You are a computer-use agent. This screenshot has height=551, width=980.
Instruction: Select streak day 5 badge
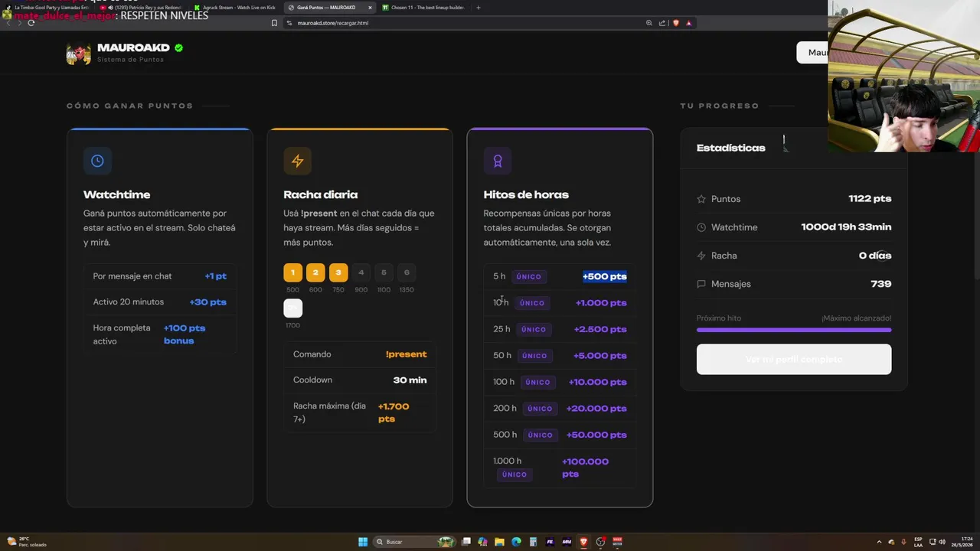384,272
